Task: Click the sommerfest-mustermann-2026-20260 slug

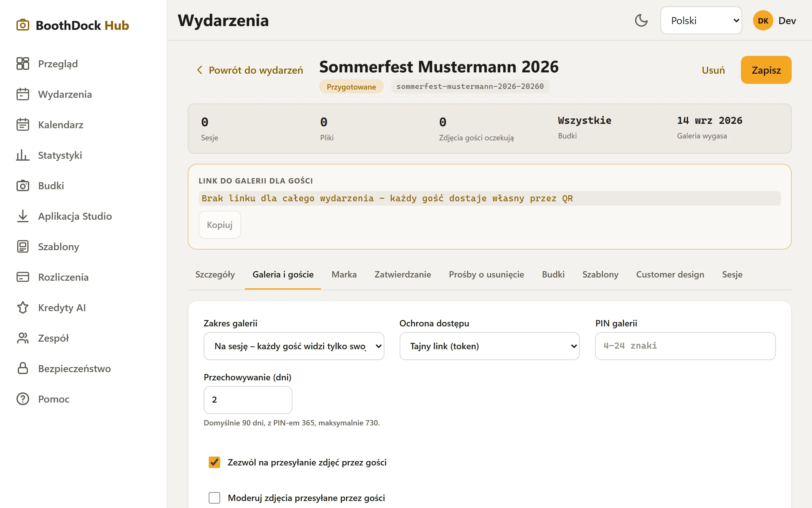Action: click(470, 86)
